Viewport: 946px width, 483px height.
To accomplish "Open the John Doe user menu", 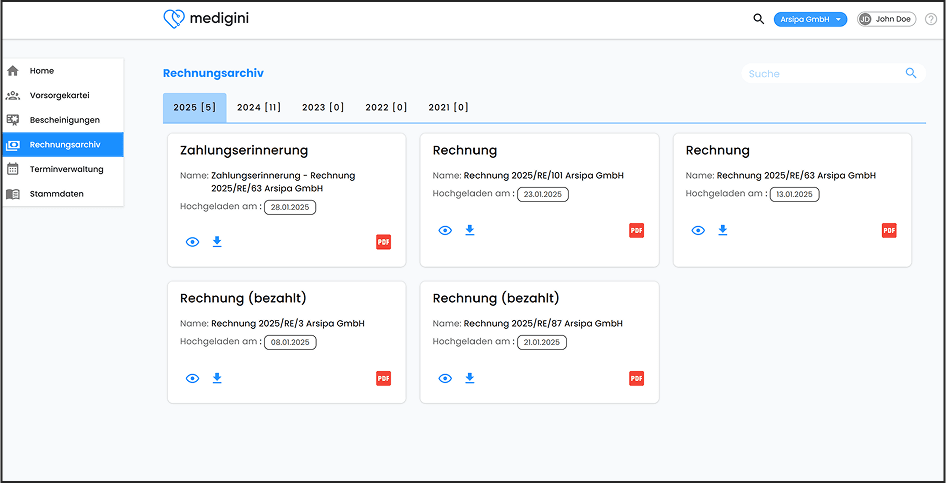I will tap(886, 19).
